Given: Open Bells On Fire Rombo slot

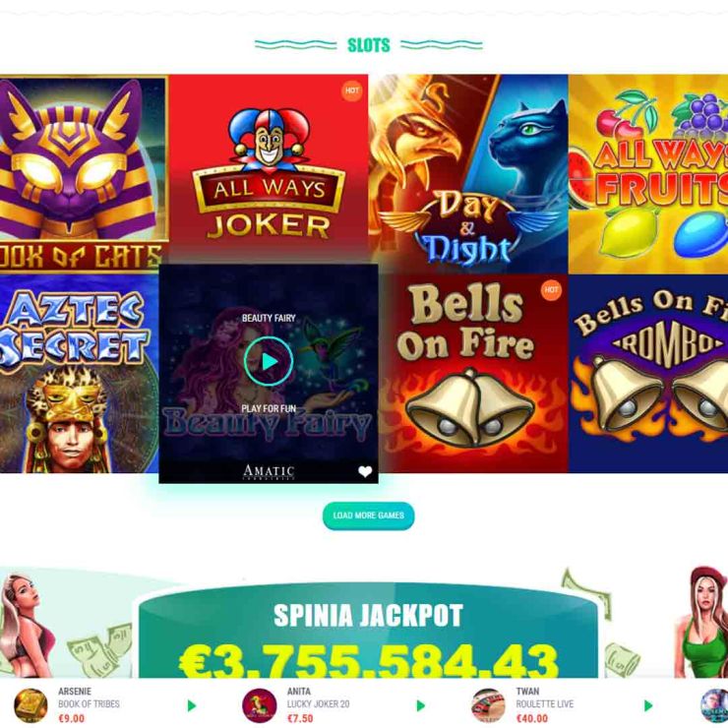Looking at the screenshot, I should coord(648,374).
